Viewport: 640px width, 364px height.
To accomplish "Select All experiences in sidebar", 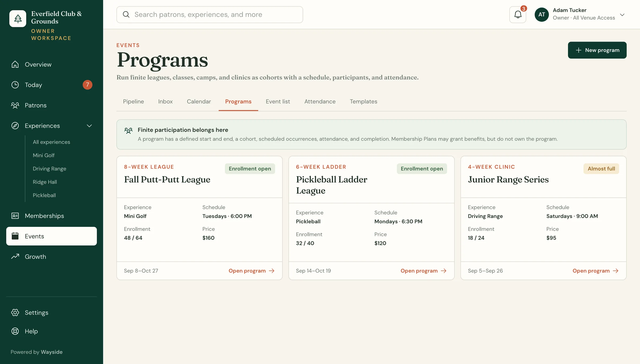I will pos(51,142).
